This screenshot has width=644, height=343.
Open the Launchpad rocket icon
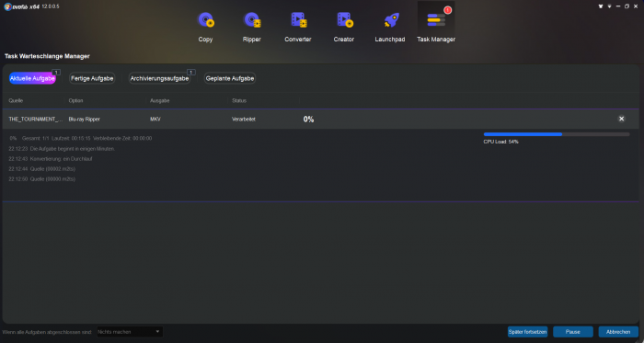(x=391, y=20)
